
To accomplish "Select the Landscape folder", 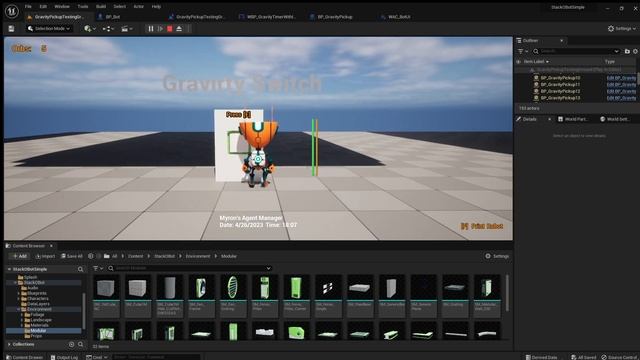I will pyautogui.click(x=41, y=320).
